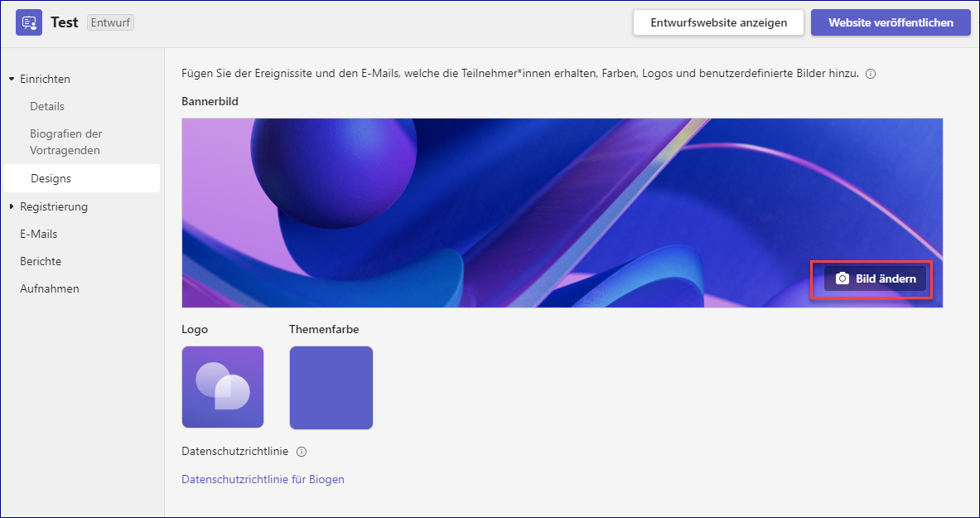
Task: Select the Designs sidebar item
Action: pos(81,178)
